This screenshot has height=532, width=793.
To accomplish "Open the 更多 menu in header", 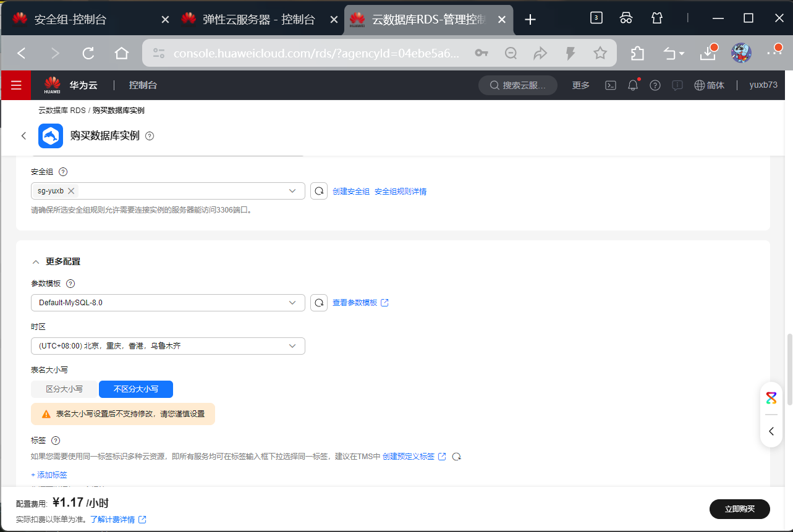I will [581, 85].
